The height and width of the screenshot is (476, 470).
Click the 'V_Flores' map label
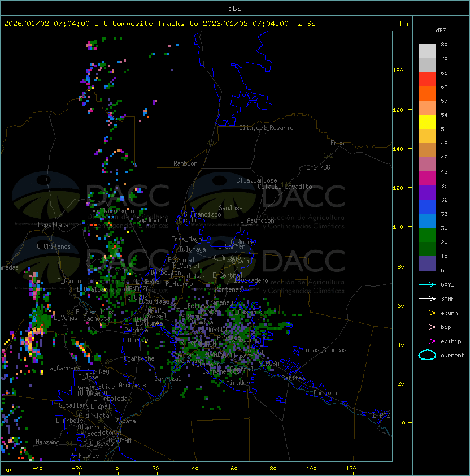pos(85,456)
